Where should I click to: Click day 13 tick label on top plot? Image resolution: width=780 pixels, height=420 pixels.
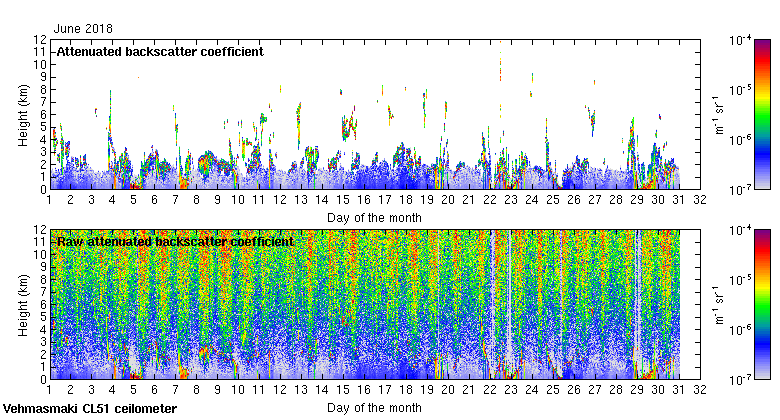pos(301,200)
